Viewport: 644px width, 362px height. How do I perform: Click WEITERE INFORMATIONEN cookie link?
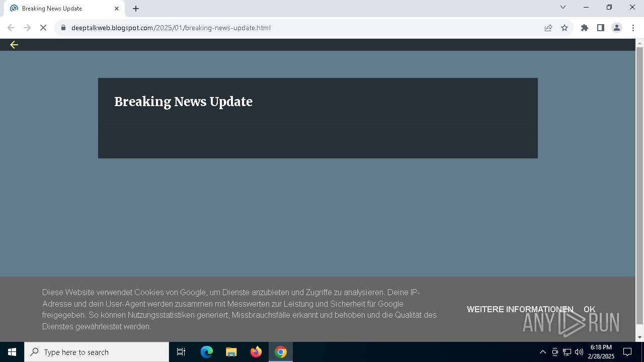pyautogui.click(x=520, y=309)
